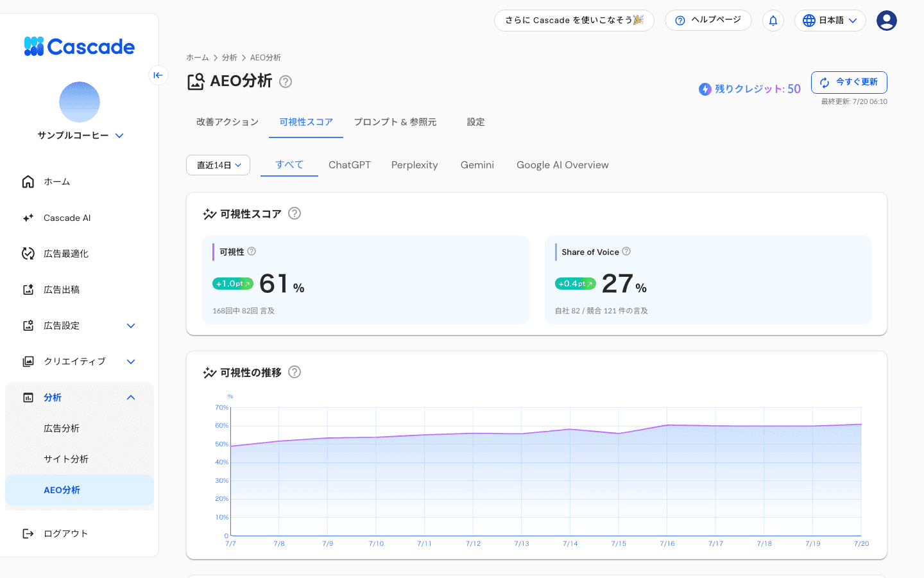
Task: Click the ホーム house icon in sidebar
Action: pos(28,182)
